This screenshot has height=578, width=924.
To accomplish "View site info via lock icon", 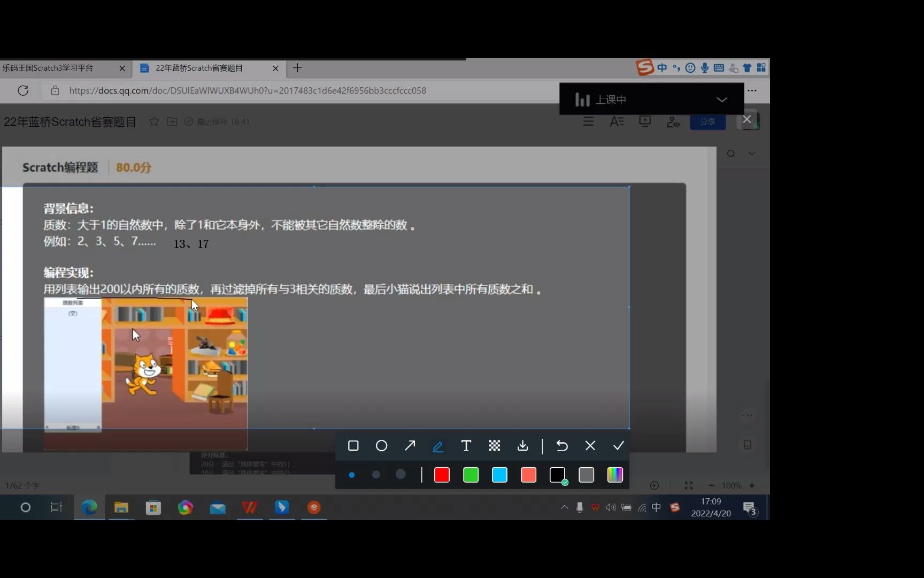I will coord(55,90).
